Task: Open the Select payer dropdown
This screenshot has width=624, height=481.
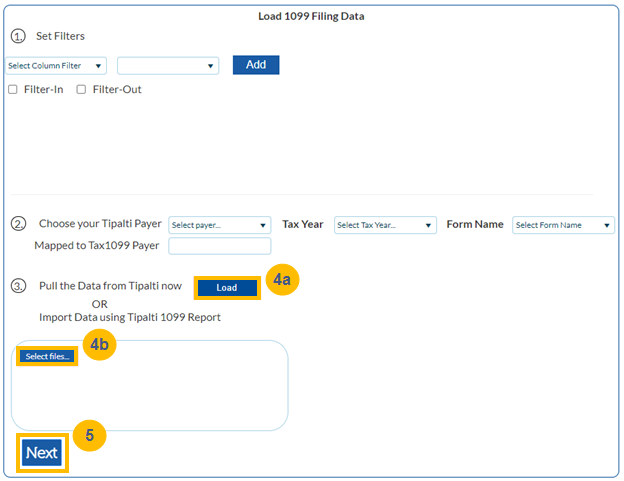Action: coord(220,225)
